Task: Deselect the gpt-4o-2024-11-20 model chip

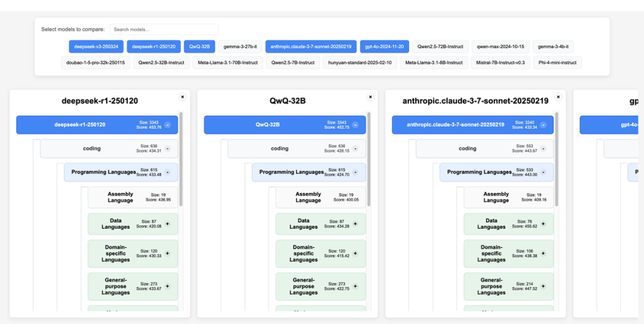Action: point(385,46)
